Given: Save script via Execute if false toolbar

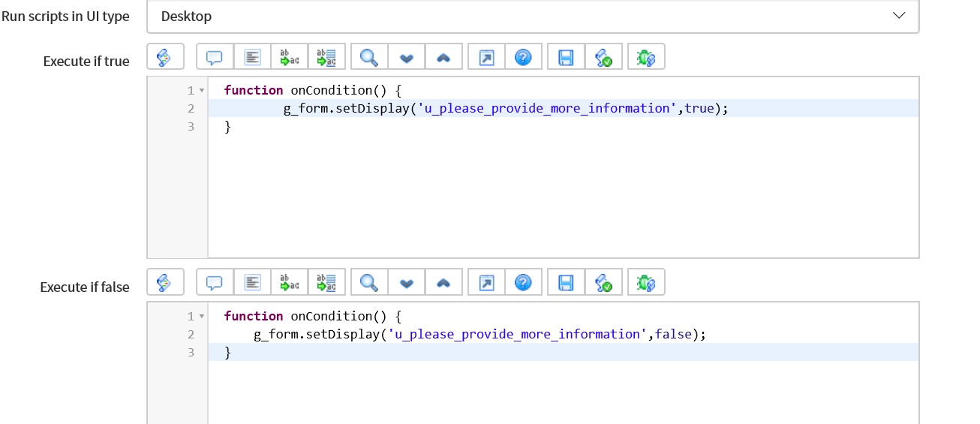Looking at the screenshot, I should click(567, 282).
